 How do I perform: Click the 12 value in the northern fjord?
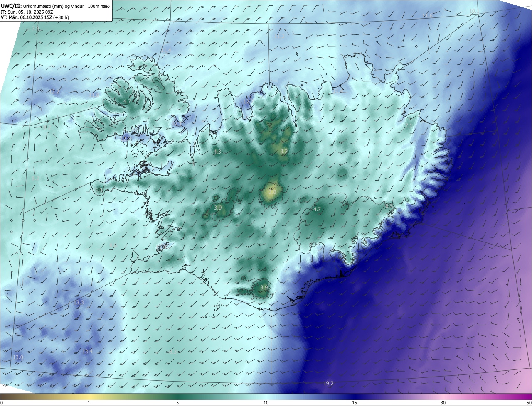pos(246,101)
